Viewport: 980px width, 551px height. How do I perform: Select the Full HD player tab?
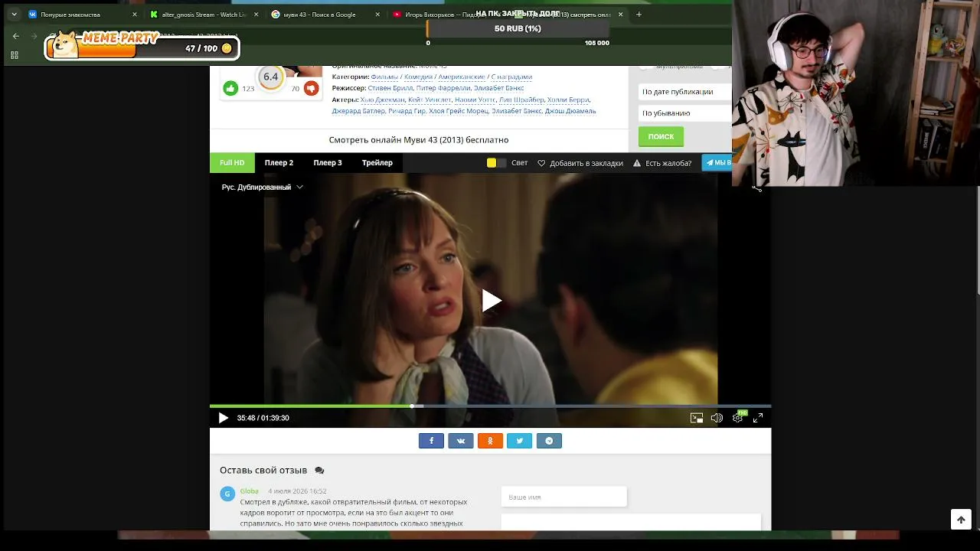coord(232,163)
